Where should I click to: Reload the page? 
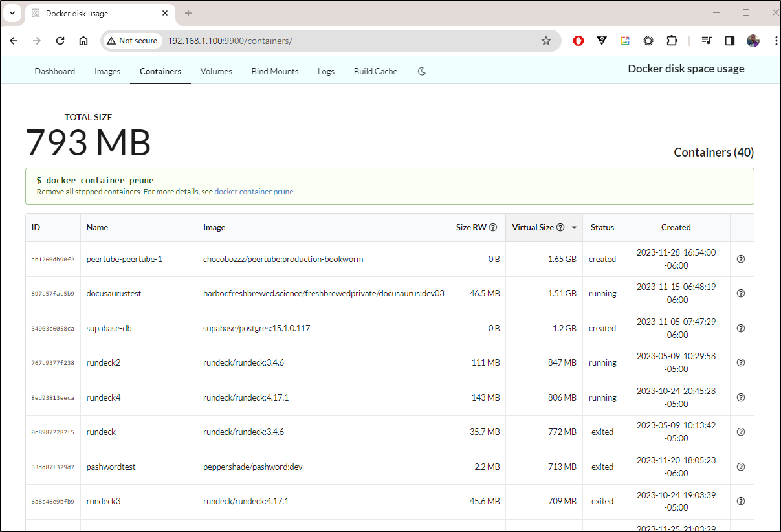60,41
